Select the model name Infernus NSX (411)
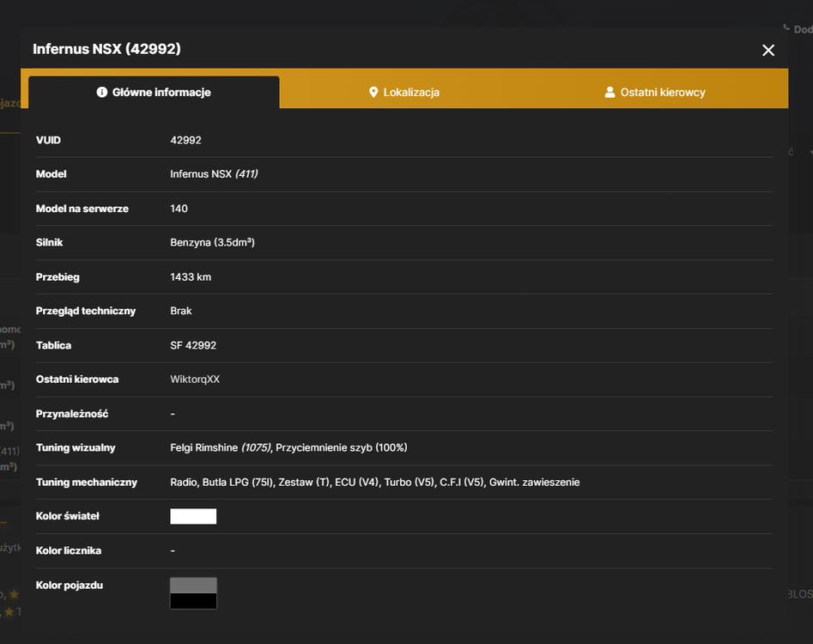 tap(214, 173)
